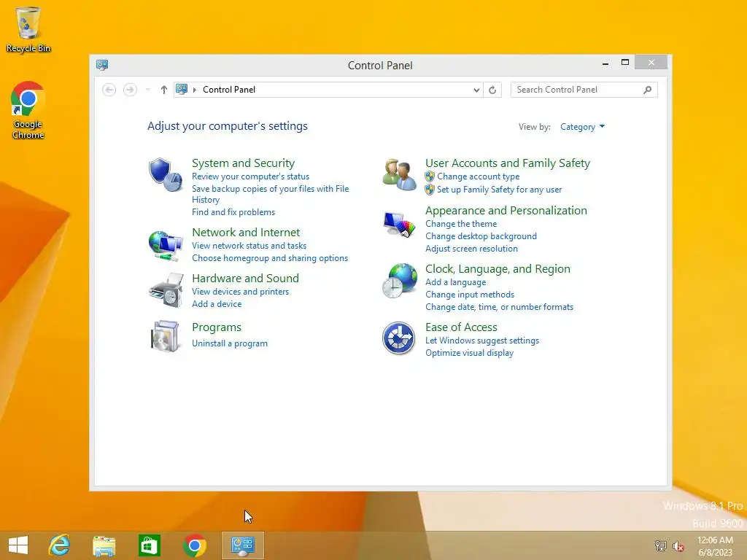This screenshot has width=747, height=560.
Task: Click the address bar Control Panel icon
Action: [x=182, y=89]
